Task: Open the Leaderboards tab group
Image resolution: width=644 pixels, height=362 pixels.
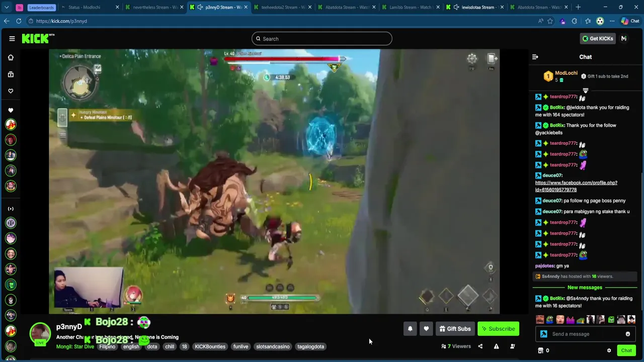Action: tap(42, 7)
